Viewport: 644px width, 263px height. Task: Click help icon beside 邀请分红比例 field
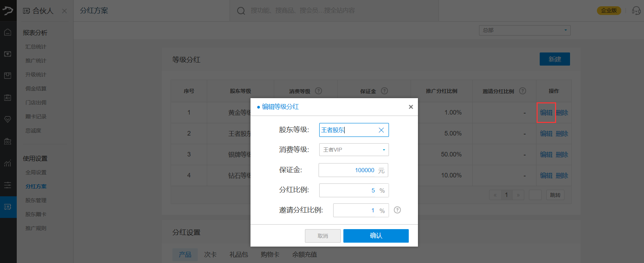[x=397, y=210]
